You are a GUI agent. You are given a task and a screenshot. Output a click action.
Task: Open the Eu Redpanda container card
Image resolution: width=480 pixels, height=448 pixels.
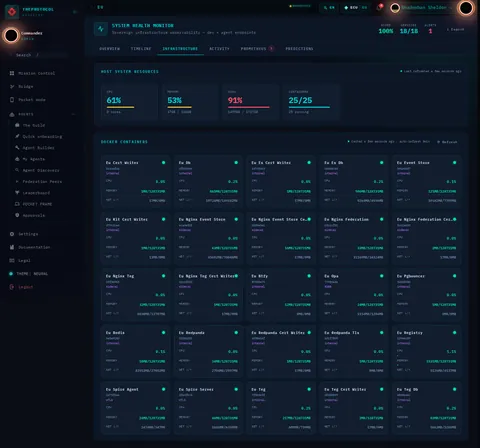208,352
